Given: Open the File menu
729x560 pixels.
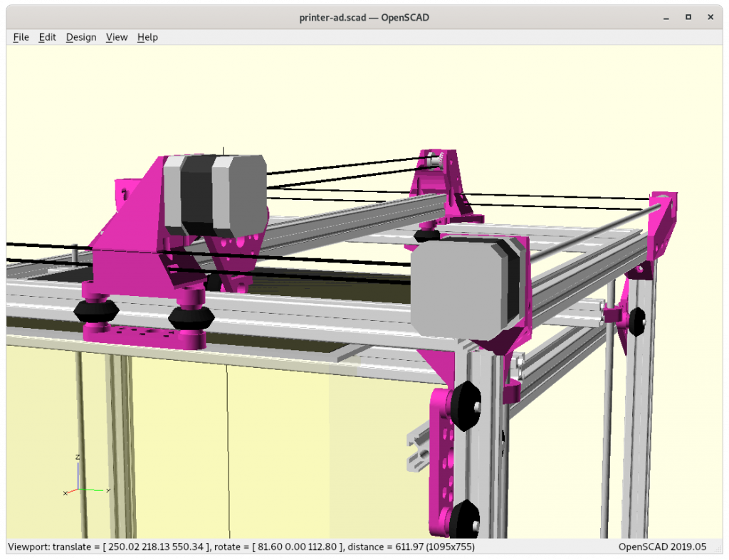Looking at the screenshot, I should 21,37.
